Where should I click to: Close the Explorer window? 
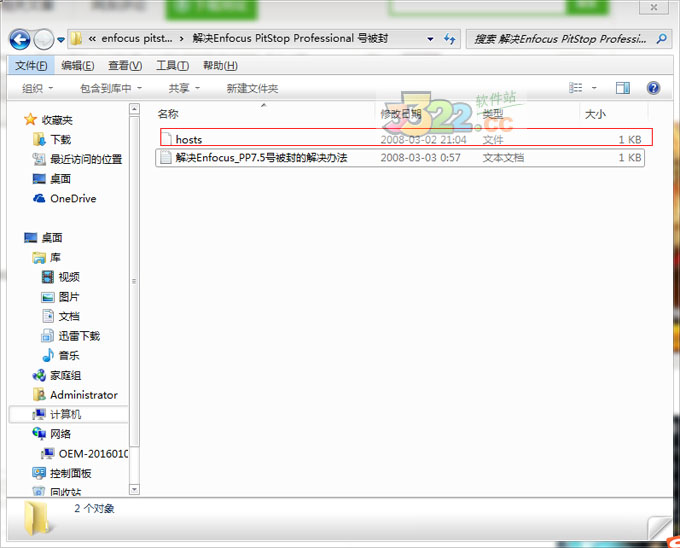coord(654,7)
